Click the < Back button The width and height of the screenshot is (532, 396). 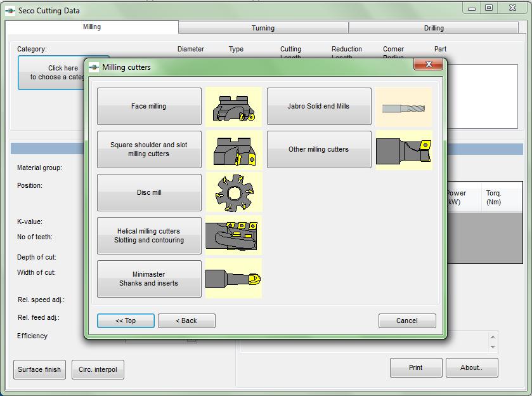click(x=186, y=320)
